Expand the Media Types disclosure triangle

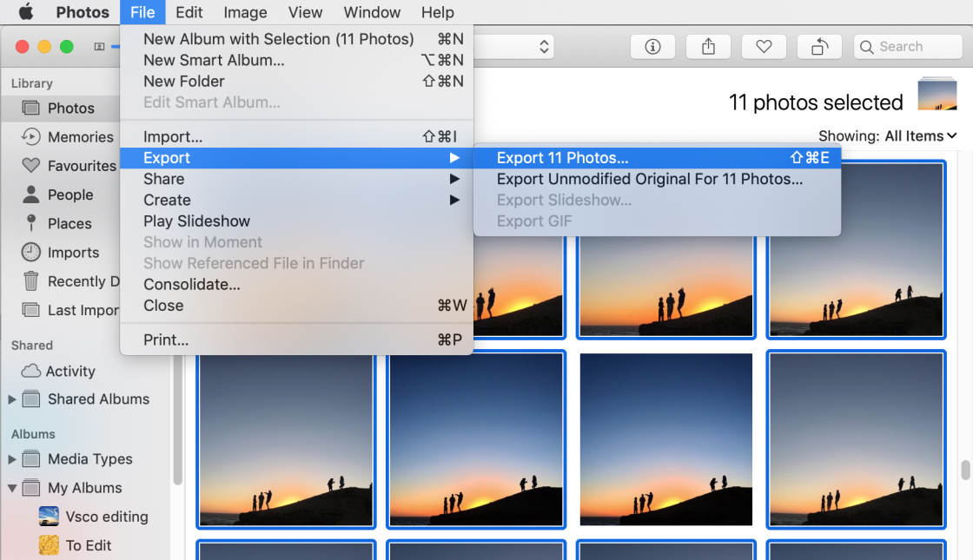click(12, 459)
